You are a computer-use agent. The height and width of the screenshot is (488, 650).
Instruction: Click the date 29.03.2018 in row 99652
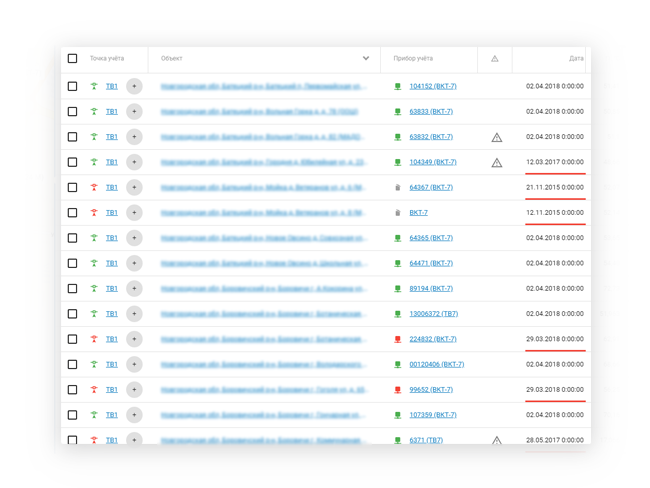555,390
